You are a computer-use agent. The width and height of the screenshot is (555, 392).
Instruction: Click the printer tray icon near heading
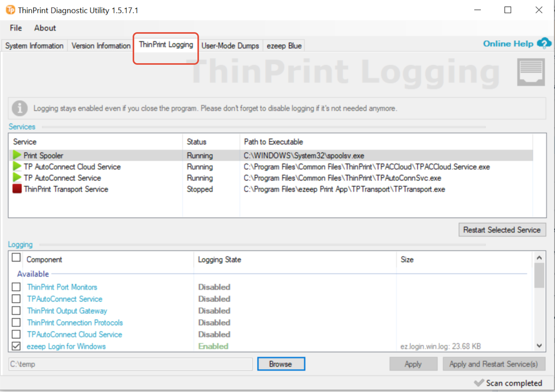[x=531, y=72]
